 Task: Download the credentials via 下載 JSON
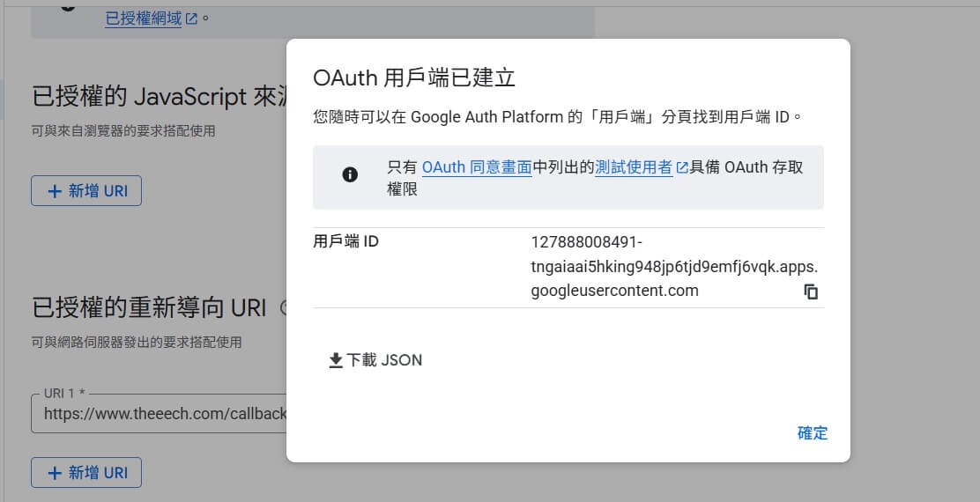click(x=384, y=360)
